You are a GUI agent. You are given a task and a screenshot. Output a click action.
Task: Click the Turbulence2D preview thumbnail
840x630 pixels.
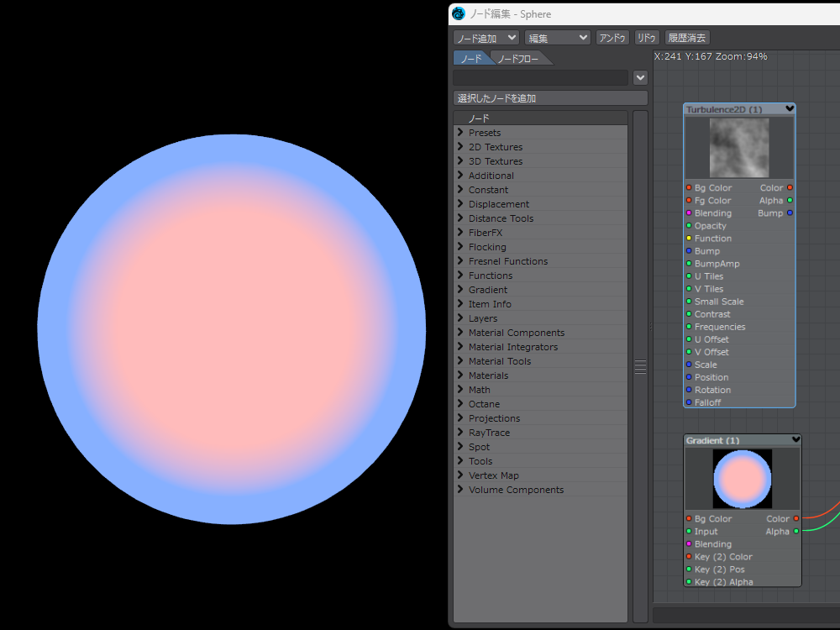click(738, 147)
